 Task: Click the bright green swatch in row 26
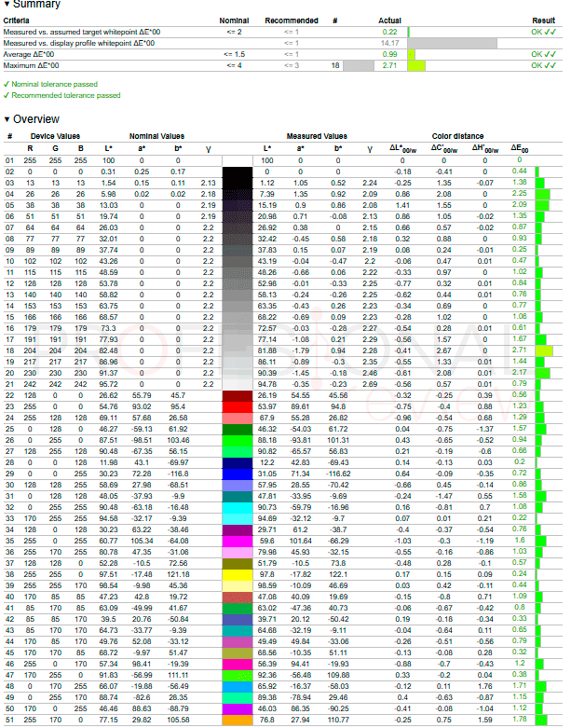click(x=238, y=440)
